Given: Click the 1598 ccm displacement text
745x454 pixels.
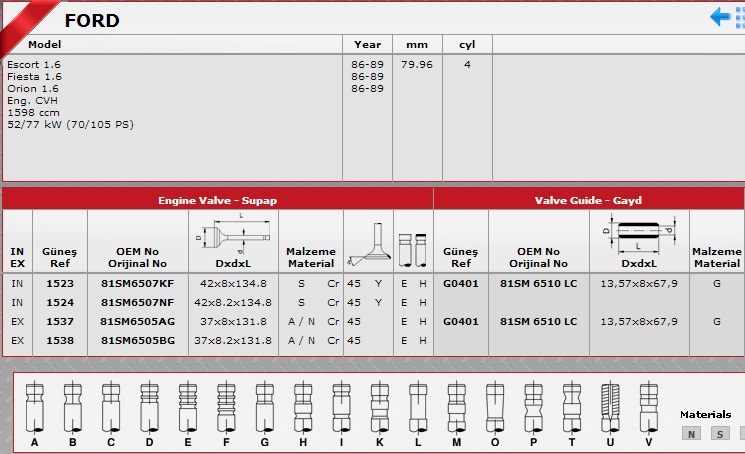Looking at the screenshot, I should (33, 113).
